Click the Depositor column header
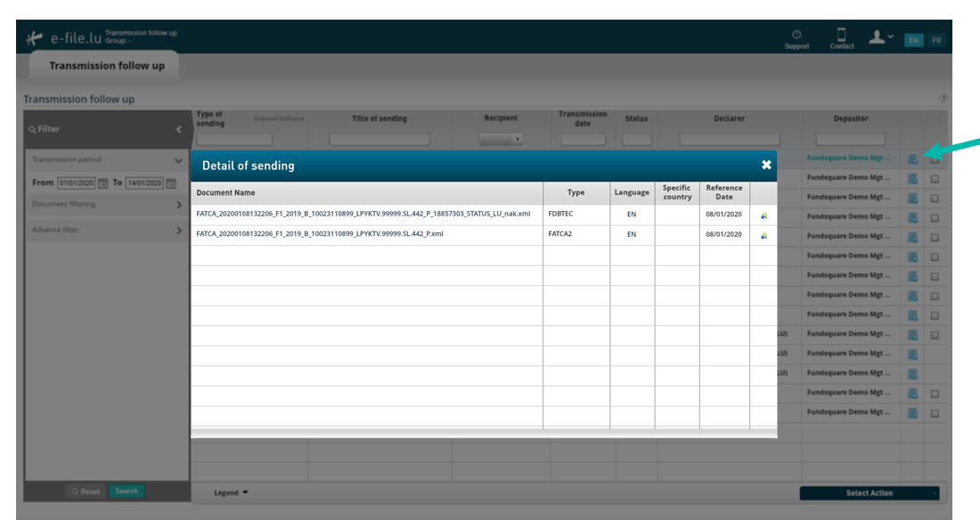The width and height of the screenshot is (980, 520). coord(851,118)
